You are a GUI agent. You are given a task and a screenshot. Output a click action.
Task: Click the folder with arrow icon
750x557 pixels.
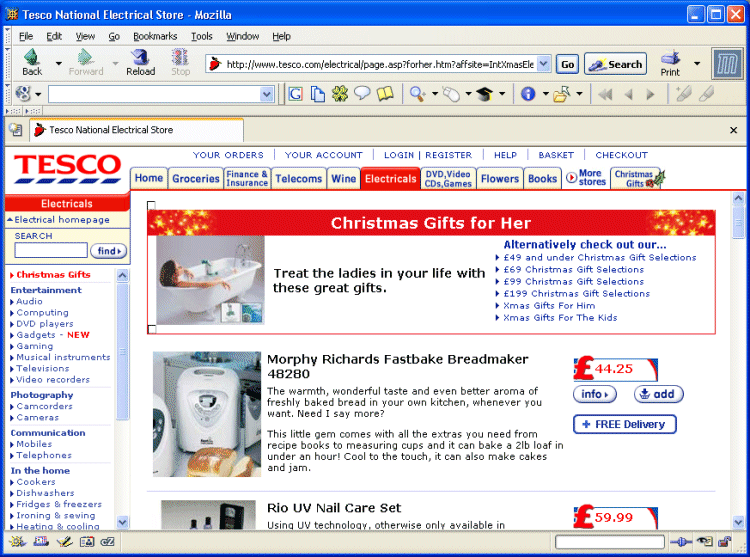coord(562,94)
